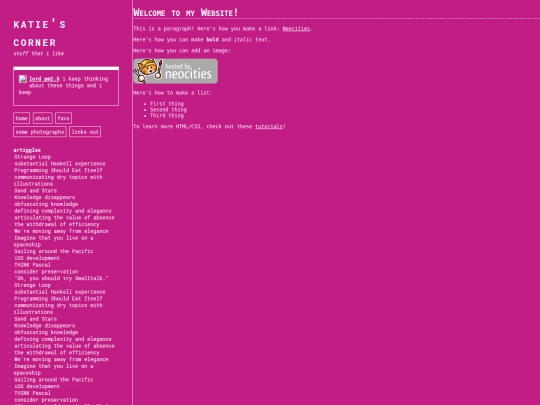This screenshot has height=405, width=540.
Task: Open the "Oh, you should try Smalltalk." article
Action: point(61,278)
